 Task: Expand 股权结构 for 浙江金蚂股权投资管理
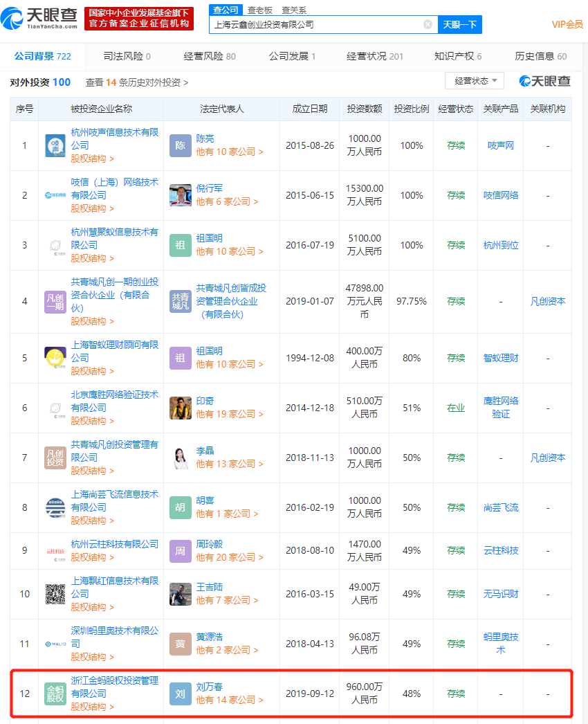92,707
